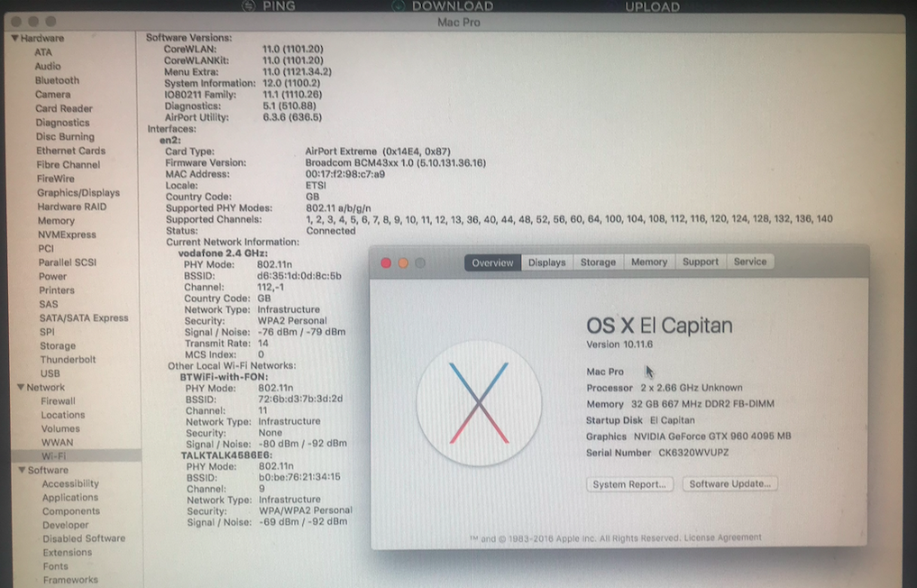
Task: Open Fonts under Software
Action: point(56,566)
